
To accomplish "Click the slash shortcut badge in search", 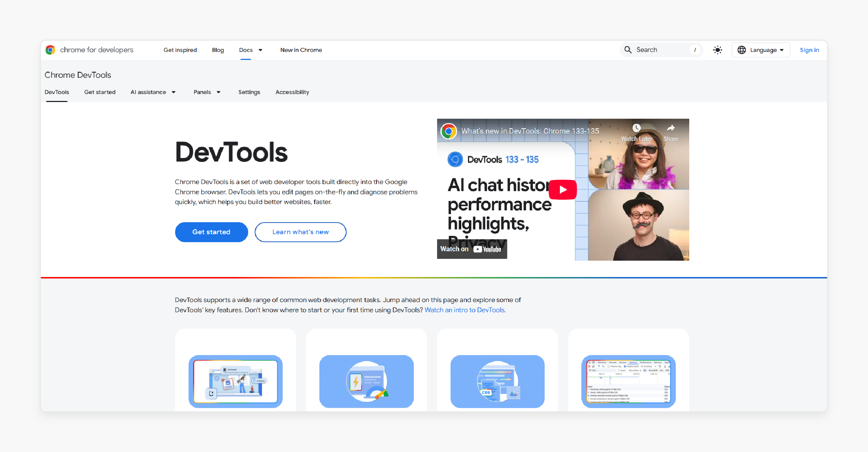I will (695, 50).
